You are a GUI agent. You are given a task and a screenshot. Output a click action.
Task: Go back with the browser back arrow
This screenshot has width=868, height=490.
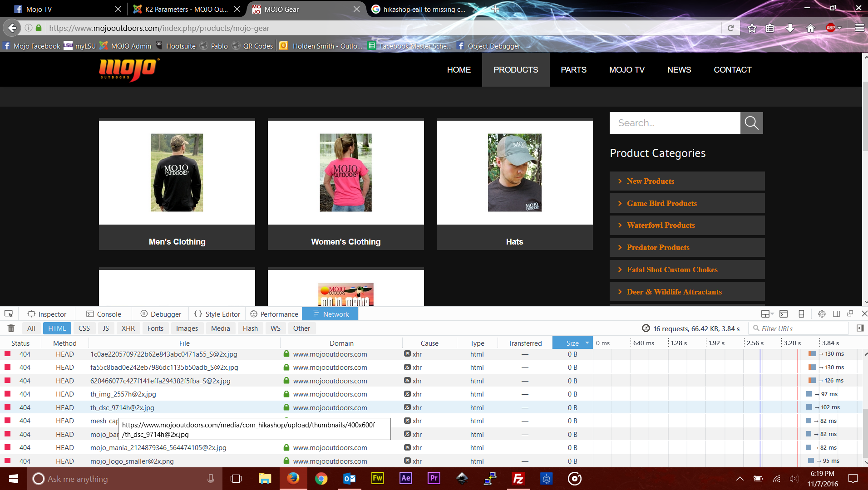tap(12, 28)
